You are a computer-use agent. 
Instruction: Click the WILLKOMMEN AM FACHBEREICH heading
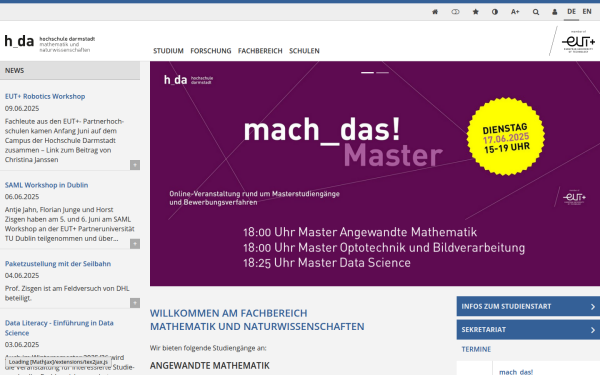point(257,320)
